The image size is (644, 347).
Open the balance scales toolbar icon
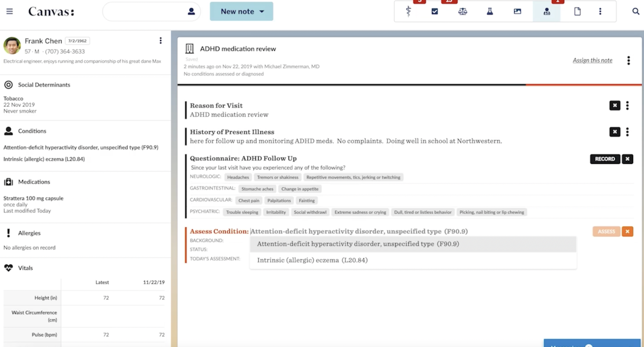pyautogui.click(x=463, y=11)
